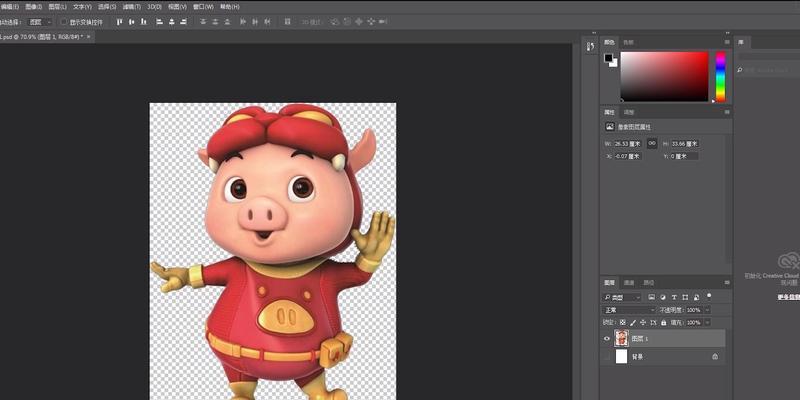Click the distribute left edges icon
Viewport: 800px width, 400px height.
point(243,22)
